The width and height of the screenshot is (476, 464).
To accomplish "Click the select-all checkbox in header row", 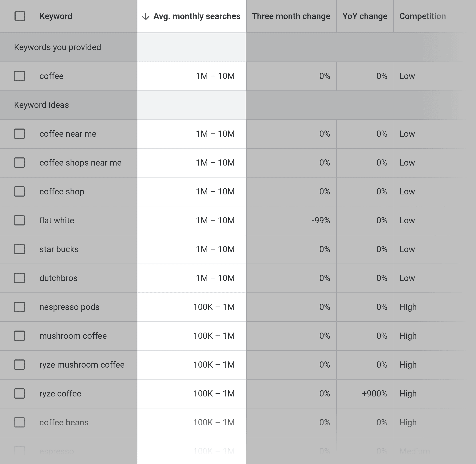I will (20, 16).
